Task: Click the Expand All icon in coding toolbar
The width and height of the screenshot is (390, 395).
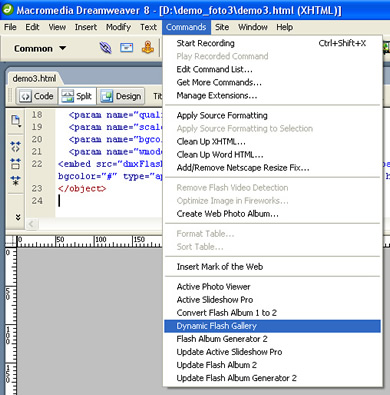Action: pyautogui.click(x=15, y=181)
